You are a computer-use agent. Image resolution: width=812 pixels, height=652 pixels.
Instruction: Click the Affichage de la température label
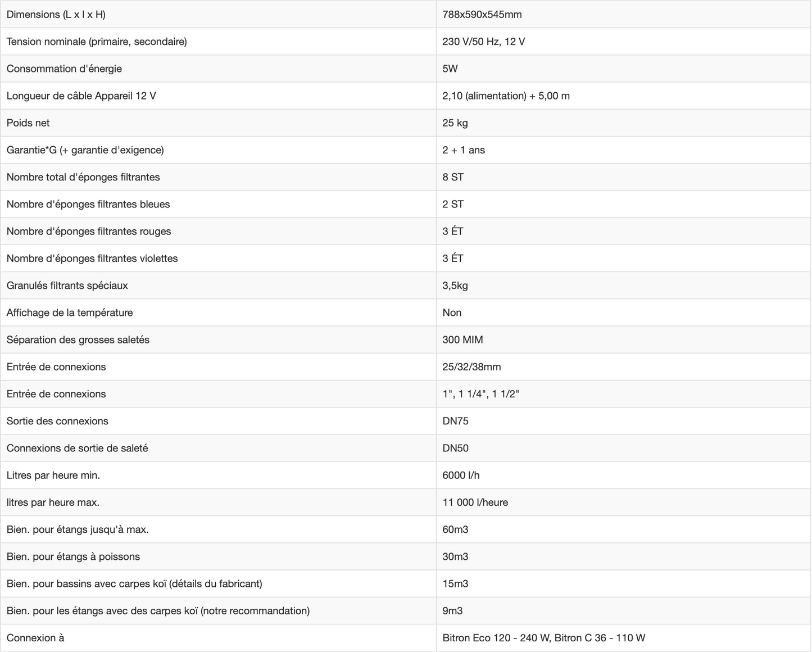(70, 313)
